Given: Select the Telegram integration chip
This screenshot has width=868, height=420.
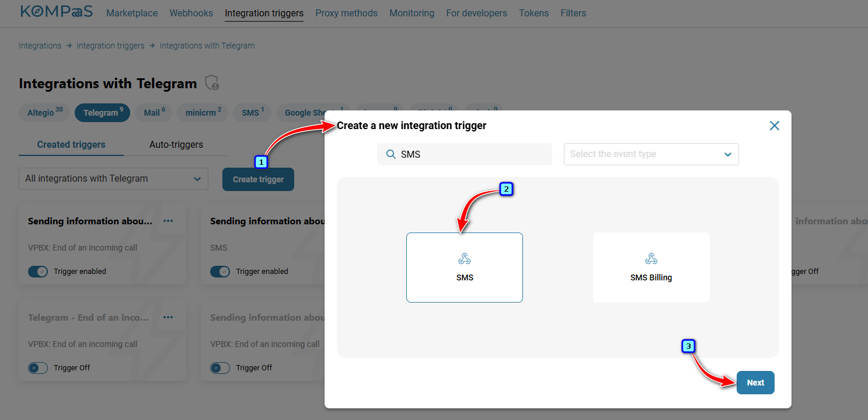Looking at the screenshot, I should [x=103, y=113].
